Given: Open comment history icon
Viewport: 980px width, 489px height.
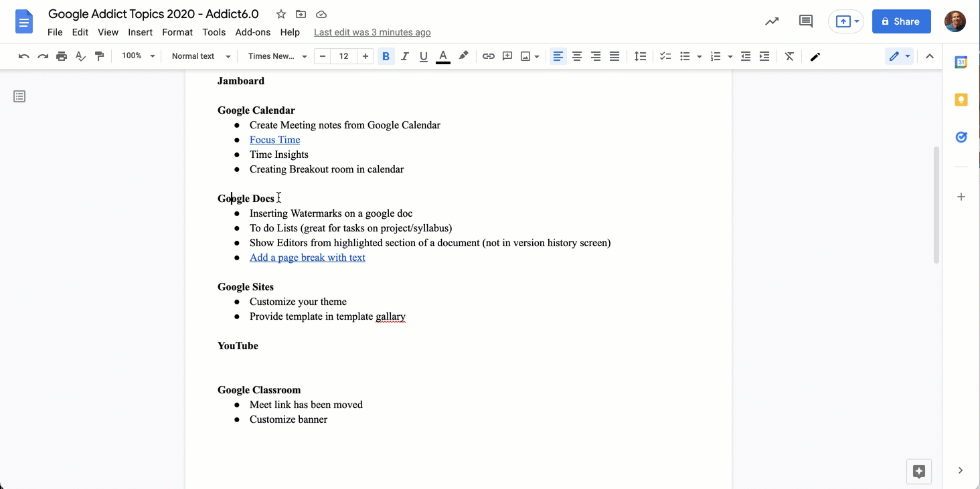Looking at the screenshot, I should pos(806,21).
